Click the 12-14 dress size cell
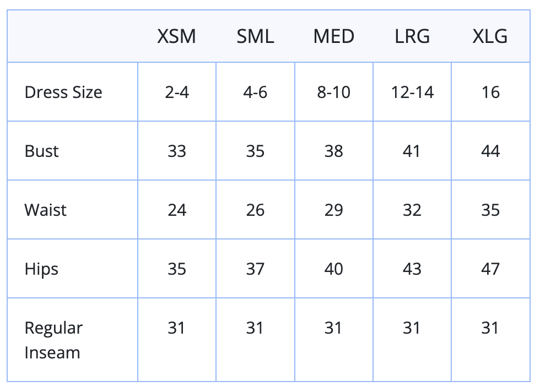Screen dimensions: 540x392 pyautogui.click(x=412, y=92)
